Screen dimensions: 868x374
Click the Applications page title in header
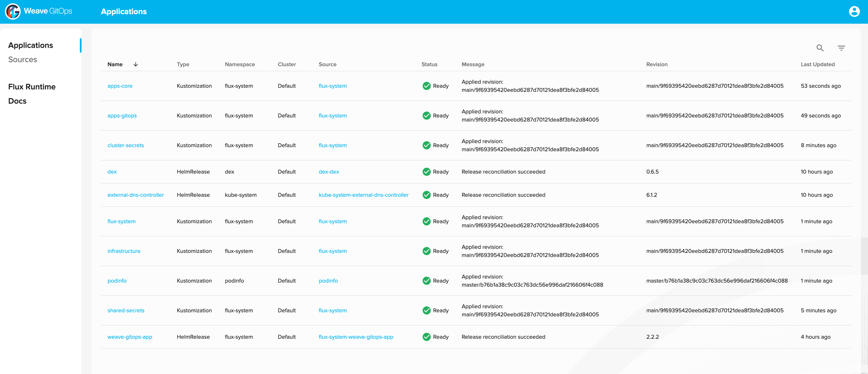pos(123,11)
